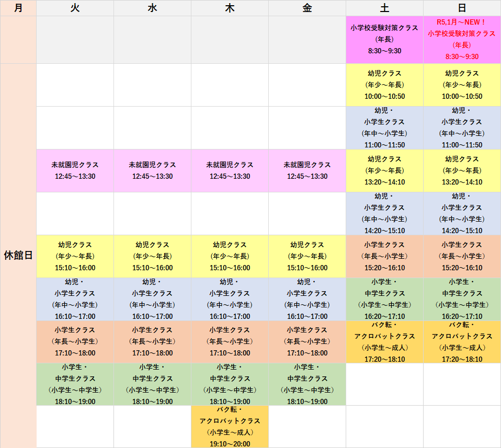Click Saturday 小学生クラス 15:20～16:10 cell

384,256
